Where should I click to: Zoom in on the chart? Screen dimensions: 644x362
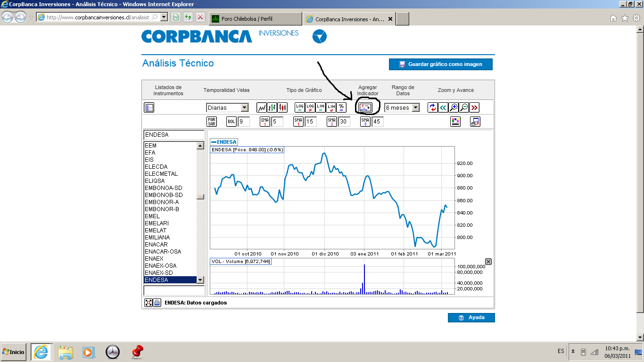pos(454,107)
